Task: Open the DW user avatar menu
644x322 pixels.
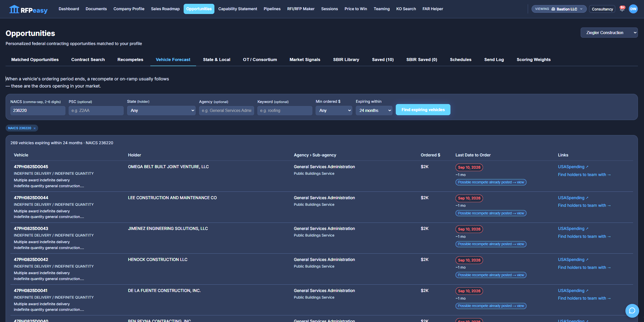Action: point(633,9)
